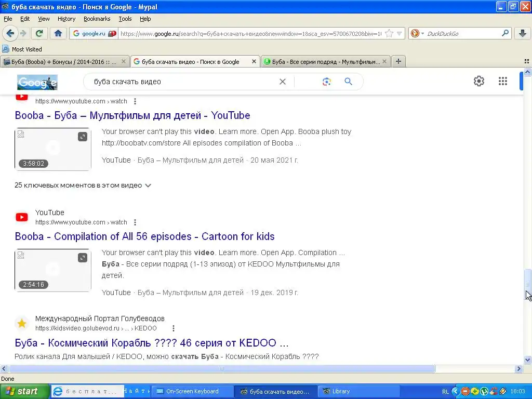Viewport: 532px width, 399px height.
Task: Open the File menu
Action: (8, 19)
